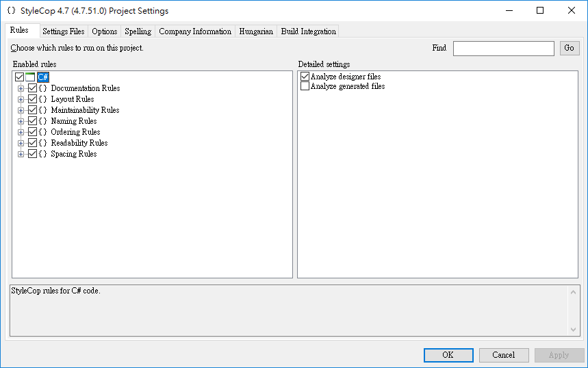Viewport: 588px width, 368px height.
Task: Open the Build Integration tab
Action: [308, 31]
